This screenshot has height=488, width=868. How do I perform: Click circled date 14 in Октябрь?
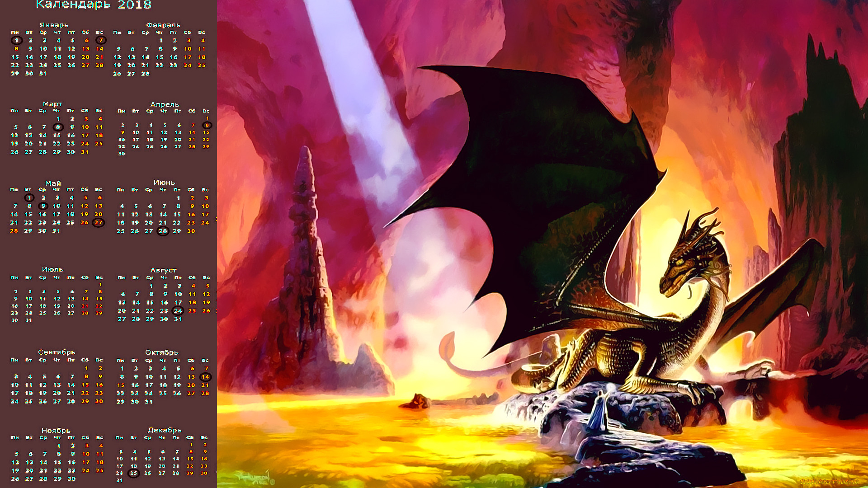tap(205, 377)
